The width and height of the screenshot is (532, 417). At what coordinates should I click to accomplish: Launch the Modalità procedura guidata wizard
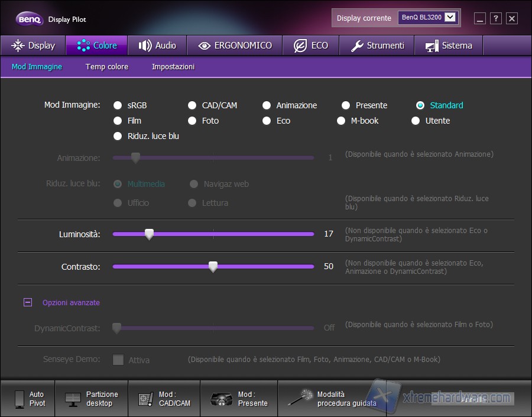300,399
